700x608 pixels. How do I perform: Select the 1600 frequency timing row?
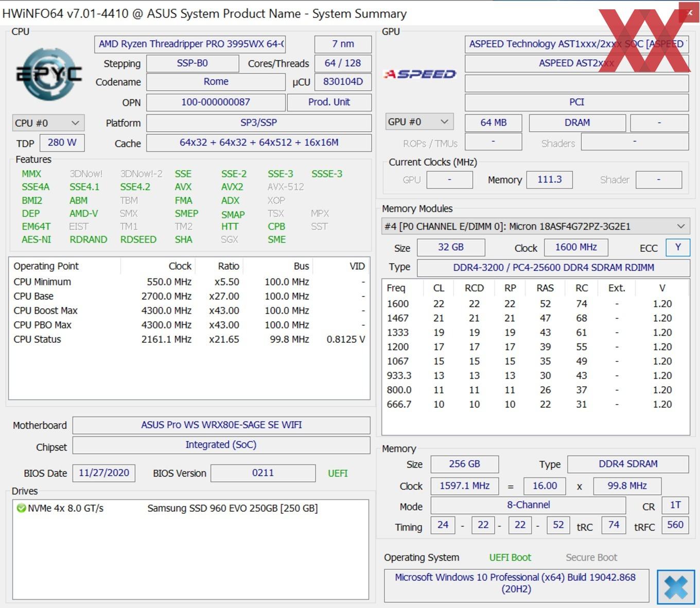click(535, 304)
